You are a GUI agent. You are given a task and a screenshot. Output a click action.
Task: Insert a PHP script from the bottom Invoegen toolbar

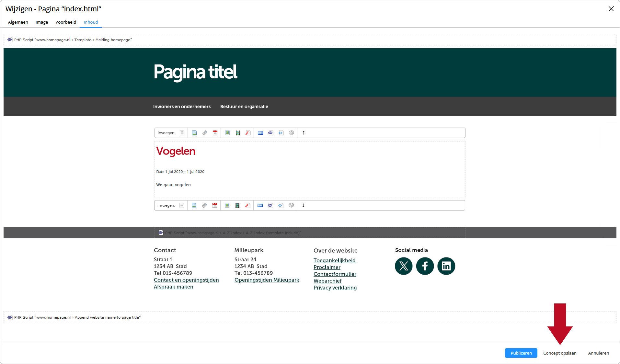pyautogui.click(x=270, y=205)
